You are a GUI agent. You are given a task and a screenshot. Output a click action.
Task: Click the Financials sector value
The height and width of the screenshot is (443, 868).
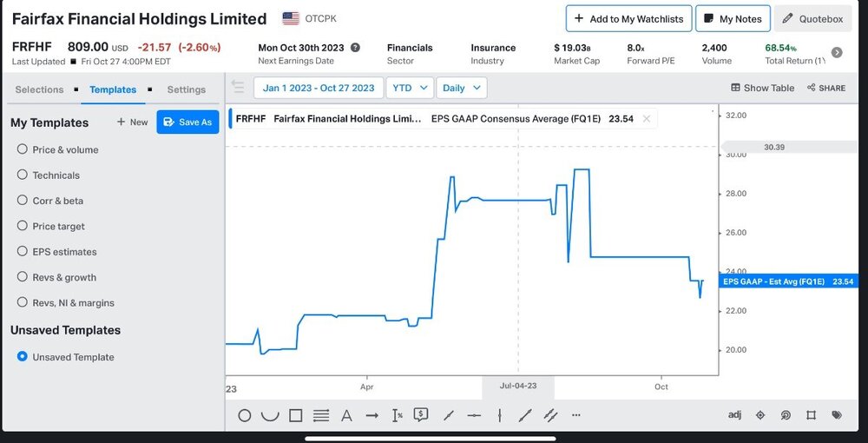[x=410, y=48]
